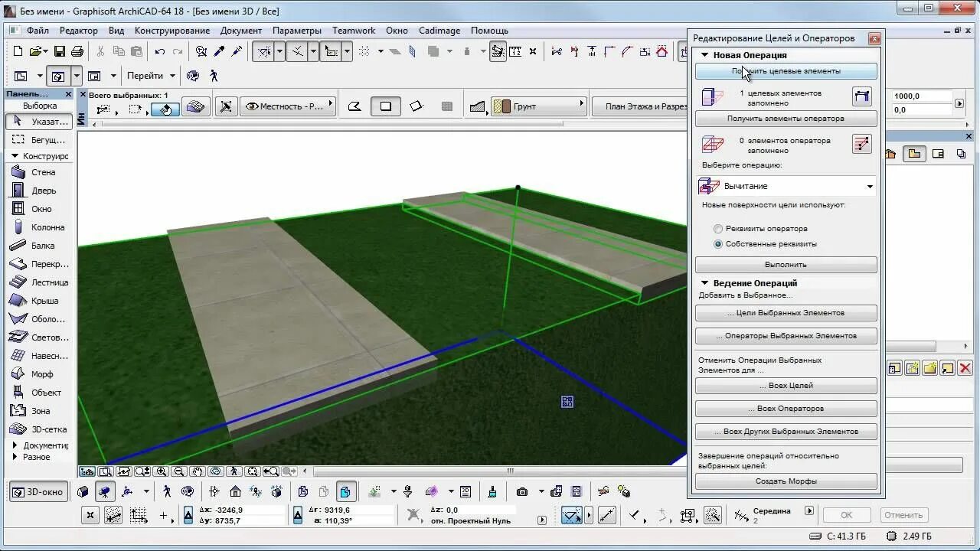Select the Mesh tool (3D-сетка)
Image resolution: width=980 pixels, height=551 pixels.
coord(40,429)
